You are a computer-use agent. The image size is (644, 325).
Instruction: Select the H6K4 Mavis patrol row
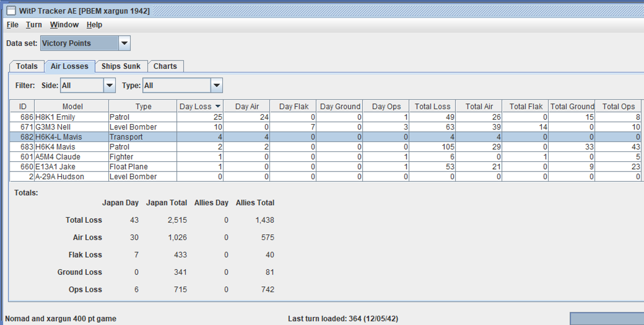326,147
